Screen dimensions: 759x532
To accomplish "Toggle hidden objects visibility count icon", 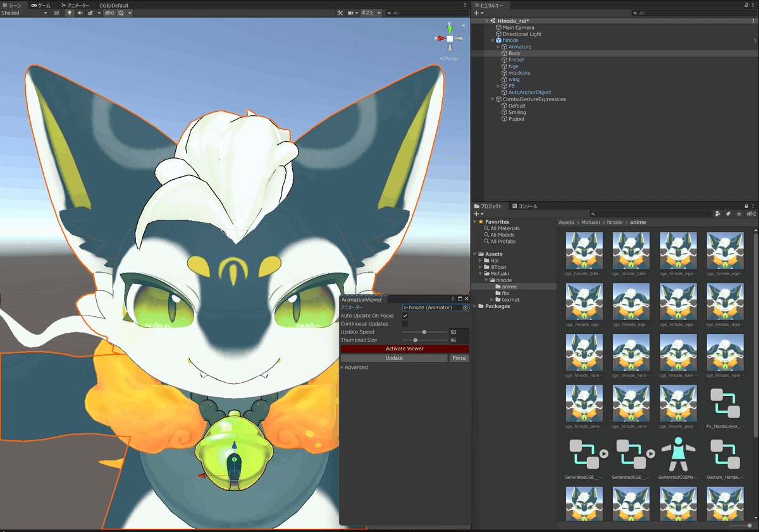I will tap(109, 13).
